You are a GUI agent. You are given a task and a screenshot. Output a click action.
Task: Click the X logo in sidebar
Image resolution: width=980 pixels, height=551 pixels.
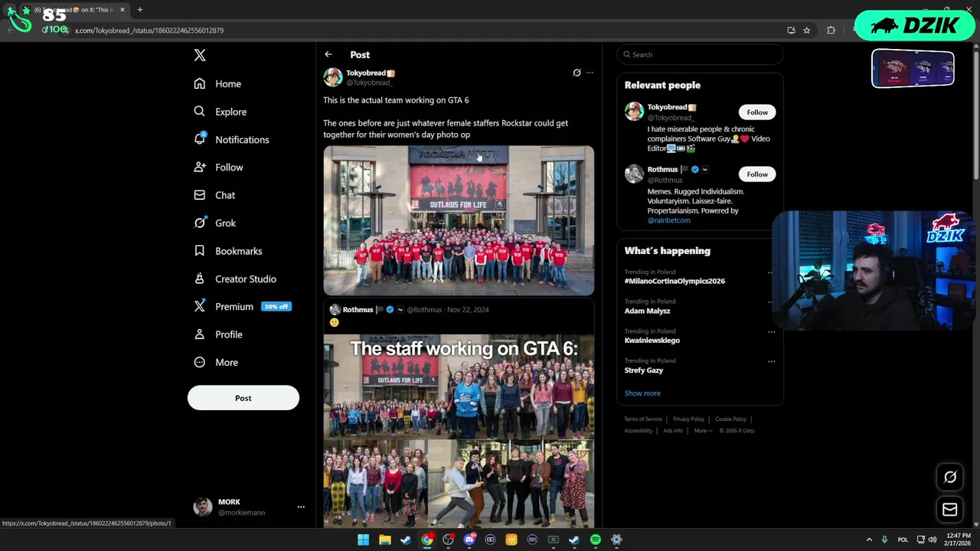point(200,55)
